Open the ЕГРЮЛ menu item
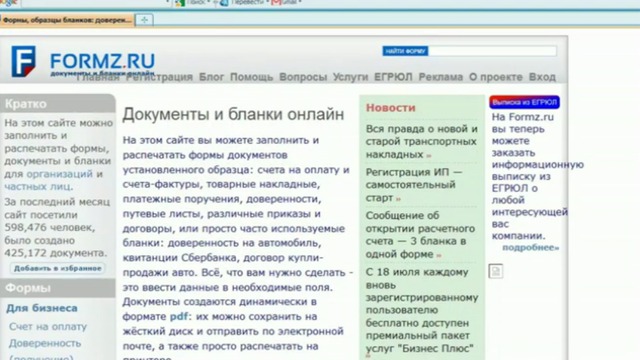 click(x=393, y=77)
